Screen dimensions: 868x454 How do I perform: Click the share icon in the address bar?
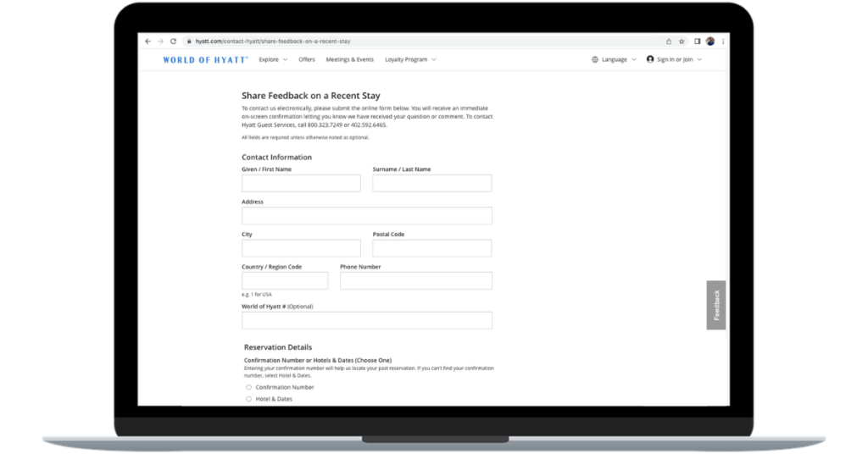pyautogui.click(x=669, y=41)
